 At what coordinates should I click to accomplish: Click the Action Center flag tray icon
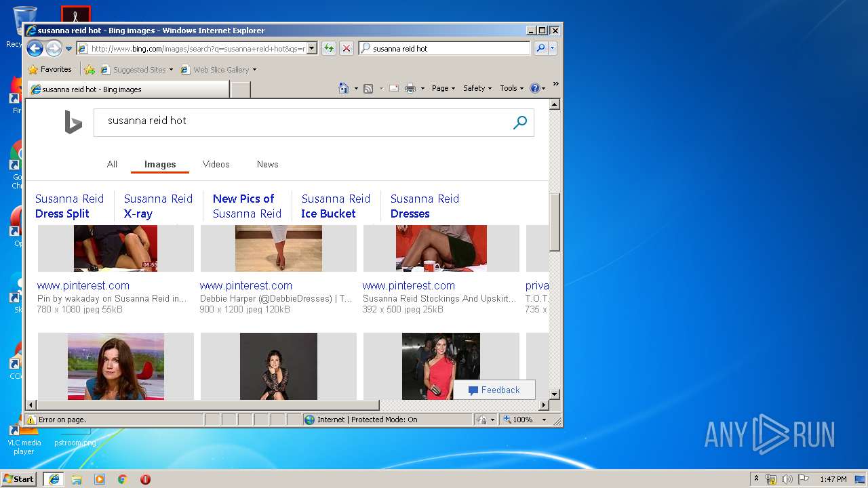click(x=803, y=479)
